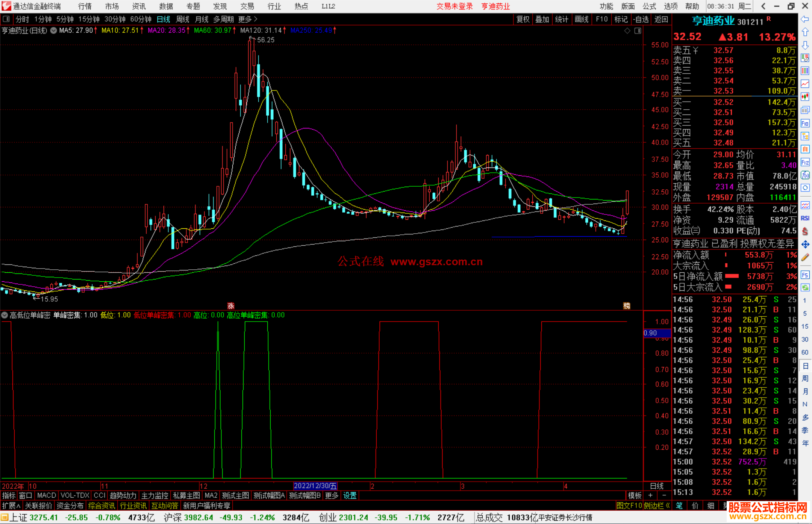Switch to the MACD indicator tab
Image resolution: width=812 pixels, height=524 pixels.
point(47,495)
